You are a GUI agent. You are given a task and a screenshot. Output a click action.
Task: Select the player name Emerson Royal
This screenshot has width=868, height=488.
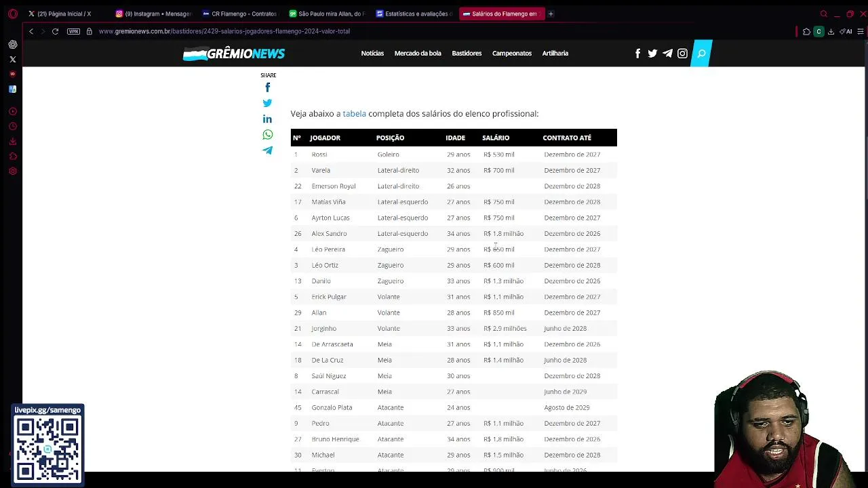(x=333, y=186)
